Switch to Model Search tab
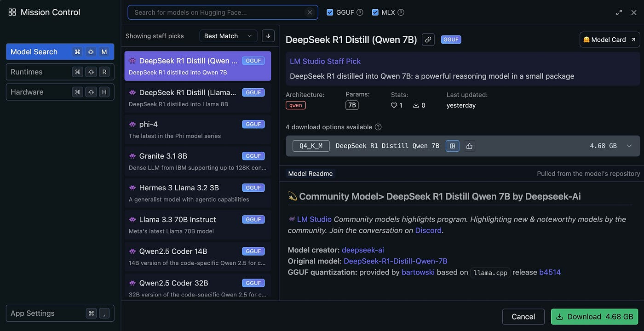The image size is (644, 331). tap(60, 52)
